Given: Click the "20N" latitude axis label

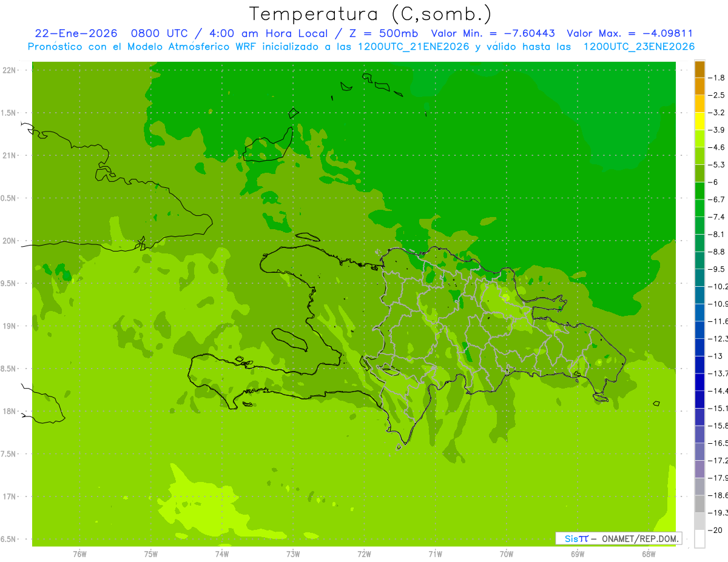Looking at the screenshot, I should point(10,241).
